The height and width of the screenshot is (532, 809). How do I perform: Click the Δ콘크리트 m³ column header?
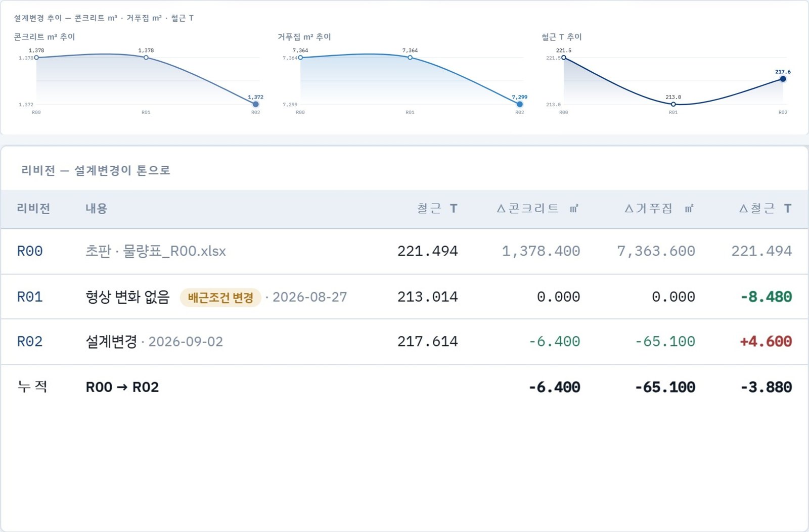(538, 209)
